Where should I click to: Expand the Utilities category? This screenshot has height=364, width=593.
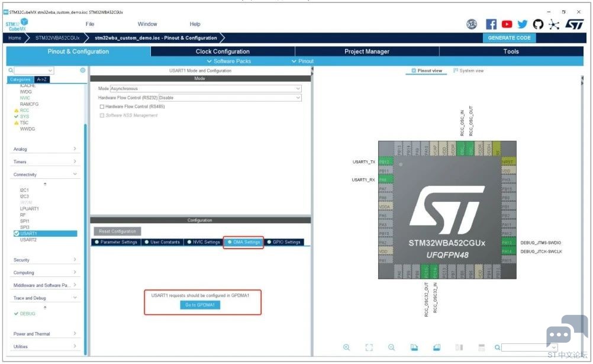click(x=45, y=346)
